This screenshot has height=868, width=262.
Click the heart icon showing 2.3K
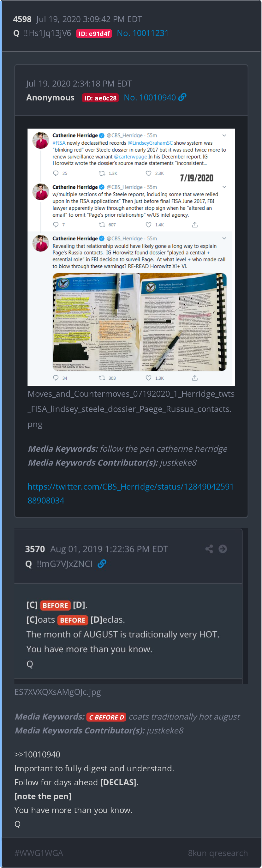click(148, 173)
